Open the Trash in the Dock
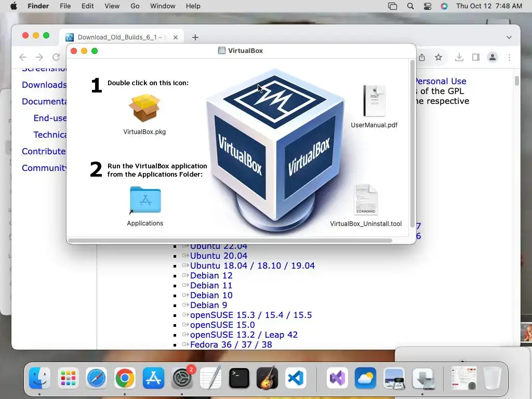The image size is (532, 399). tap(491, 378)
